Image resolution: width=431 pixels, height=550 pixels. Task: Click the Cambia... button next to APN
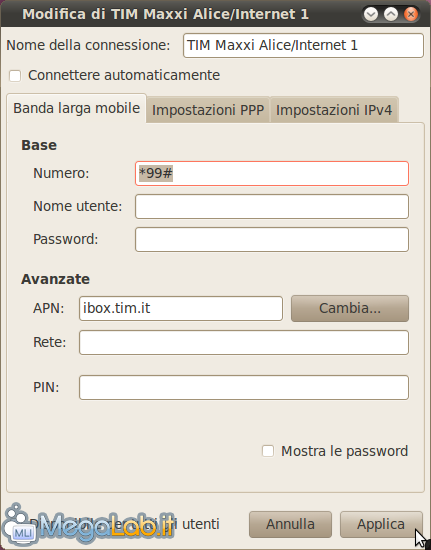click(350, 308)
